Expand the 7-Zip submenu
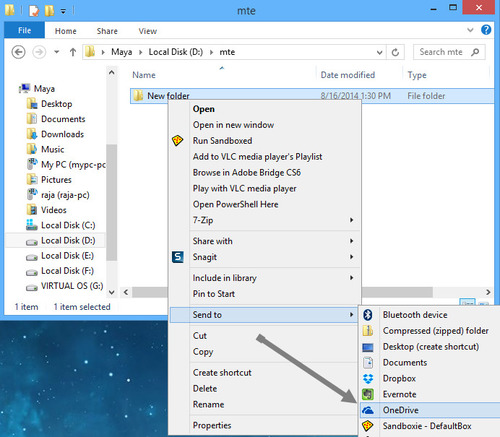Image resolution: width=500 pixels, height=437 pixels. (351, 220)
